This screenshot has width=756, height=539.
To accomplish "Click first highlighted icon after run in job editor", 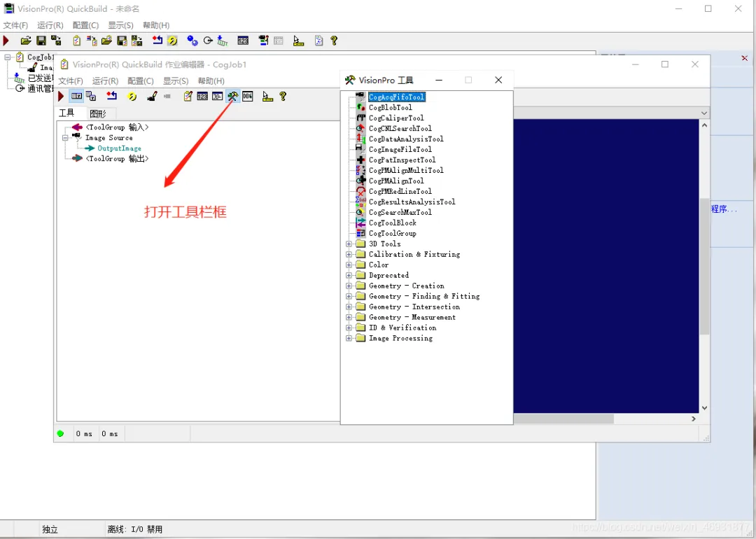I will 76,97.
